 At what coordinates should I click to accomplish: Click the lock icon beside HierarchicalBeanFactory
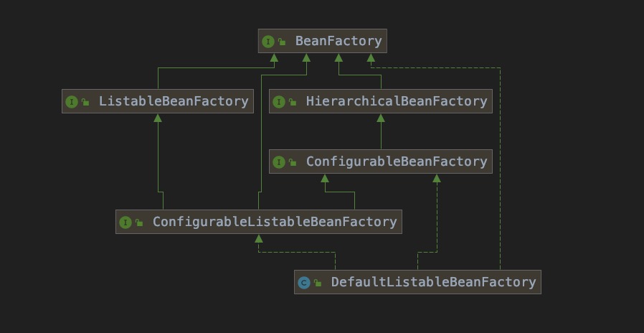(x=293, y=102)
